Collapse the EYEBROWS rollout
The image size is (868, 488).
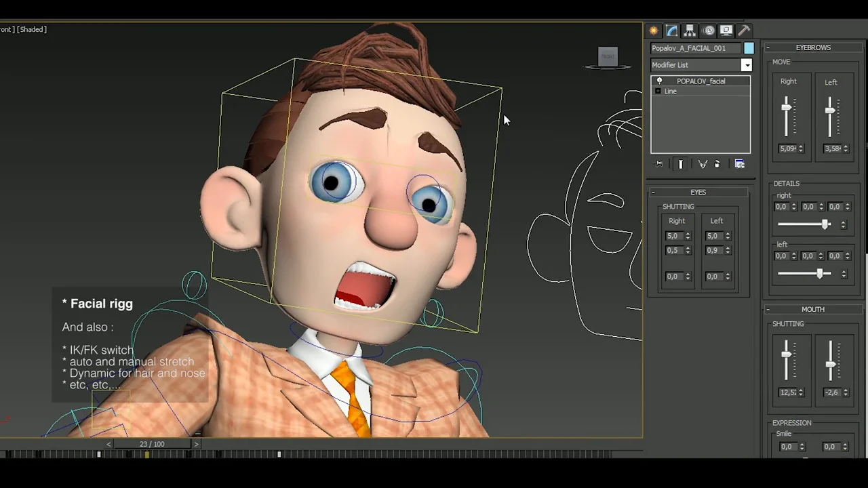coord(768,47)
